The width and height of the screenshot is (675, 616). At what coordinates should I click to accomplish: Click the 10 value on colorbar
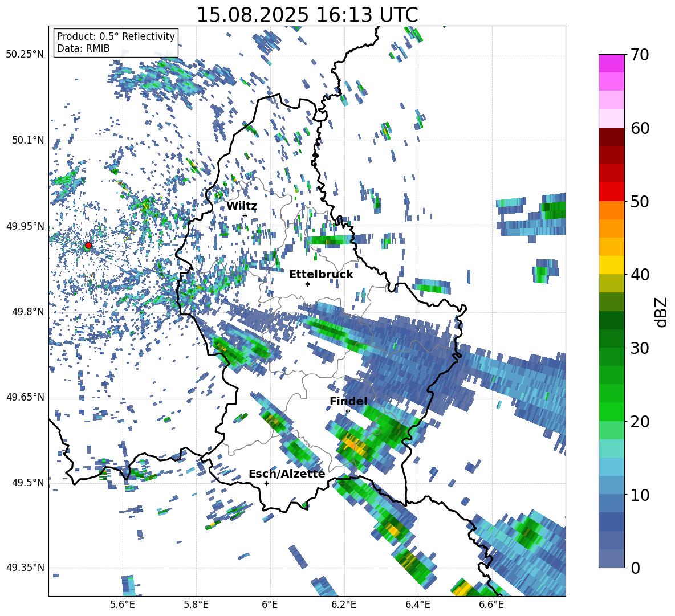tap(639, 495)
